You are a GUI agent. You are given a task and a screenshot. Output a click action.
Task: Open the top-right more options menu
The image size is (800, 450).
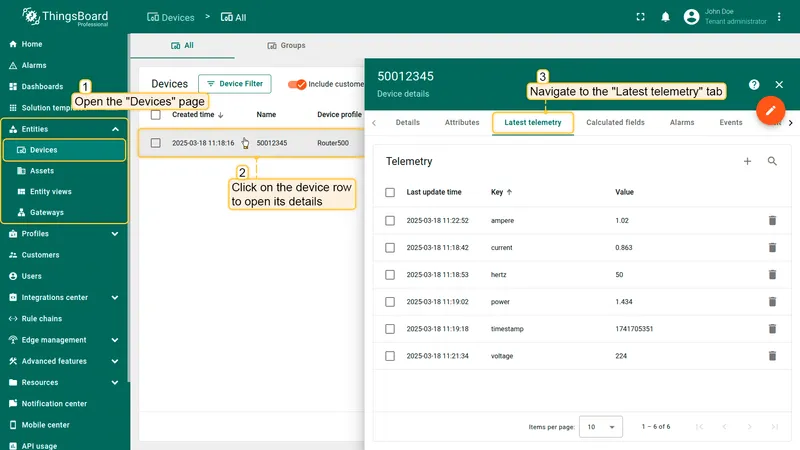(779, 17)
